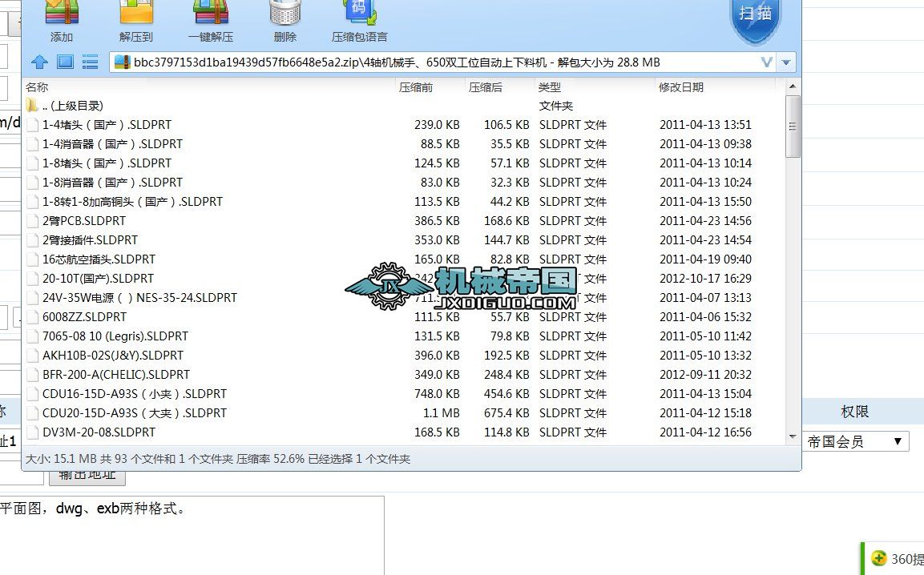Click the date 2011-05-10 11:42
The image size is (924, 575).
[x=705, y=336]
